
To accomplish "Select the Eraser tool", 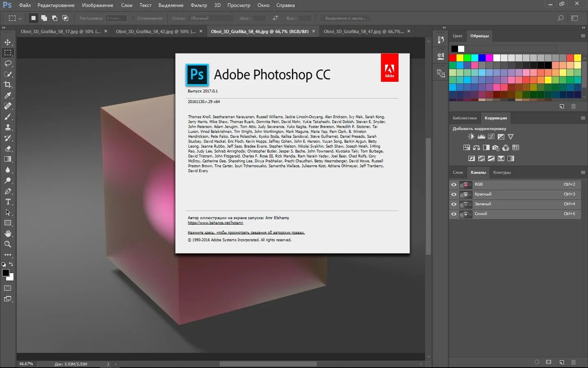I will pyautogui.click(x=8, y=148).
